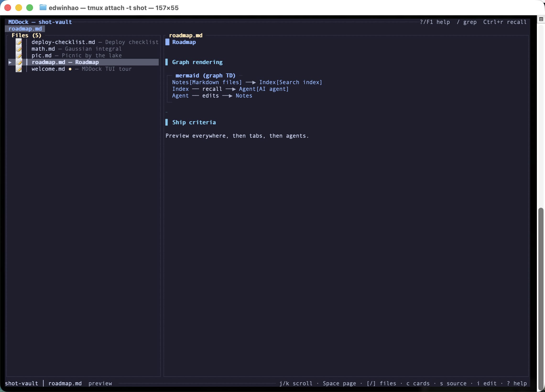Screen dimensions: 545x392
Task: Click the 'Space page' status bar hint
Action: pos(339,383)
